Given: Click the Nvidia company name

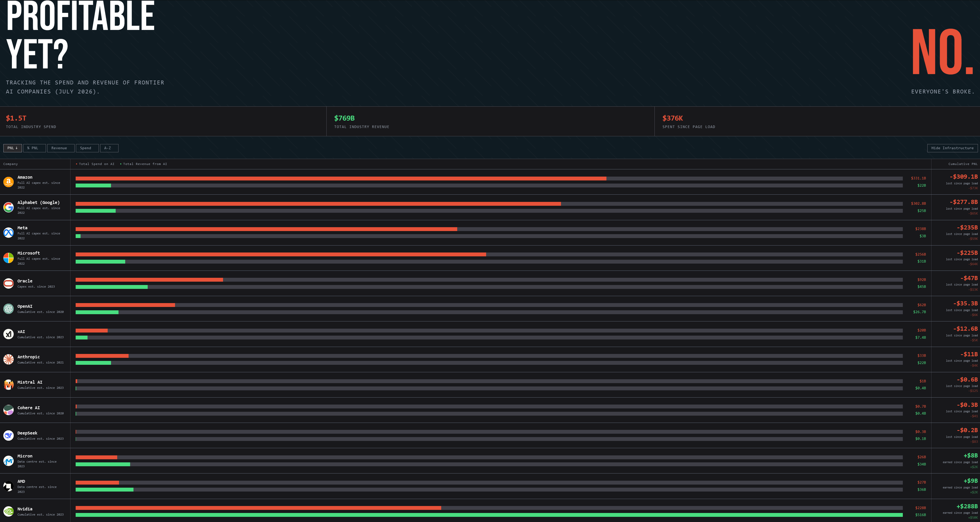Looking at the screenshot, I should pyautogui.click(x=25, y=509).
